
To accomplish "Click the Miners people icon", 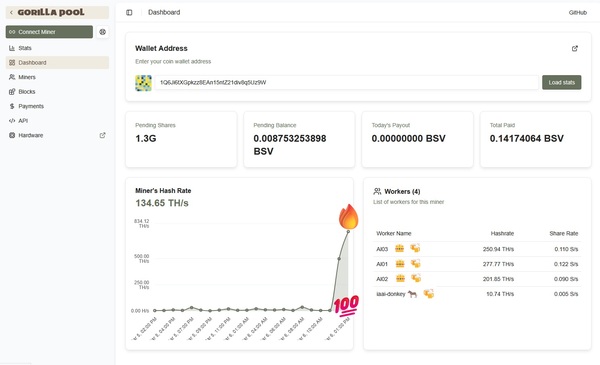I will tap(12, 77).
